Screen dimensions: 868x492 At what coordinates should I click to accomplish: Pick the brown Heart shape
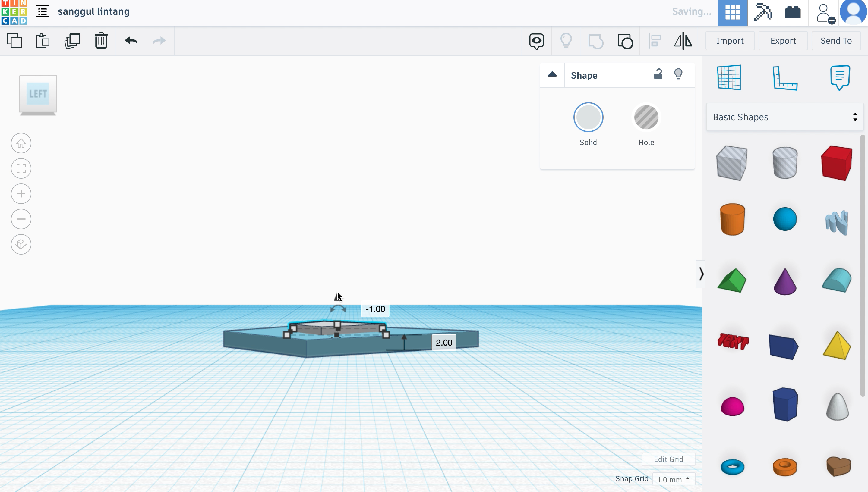pos(838,466)
